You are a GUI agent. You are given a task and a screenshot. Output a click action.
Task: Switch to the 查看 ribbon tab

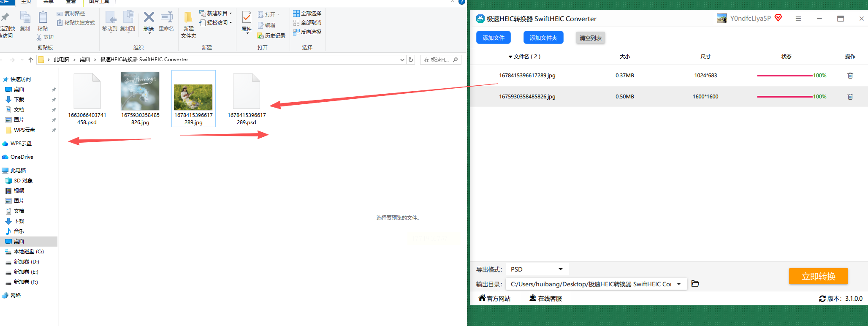click(71, 2)
